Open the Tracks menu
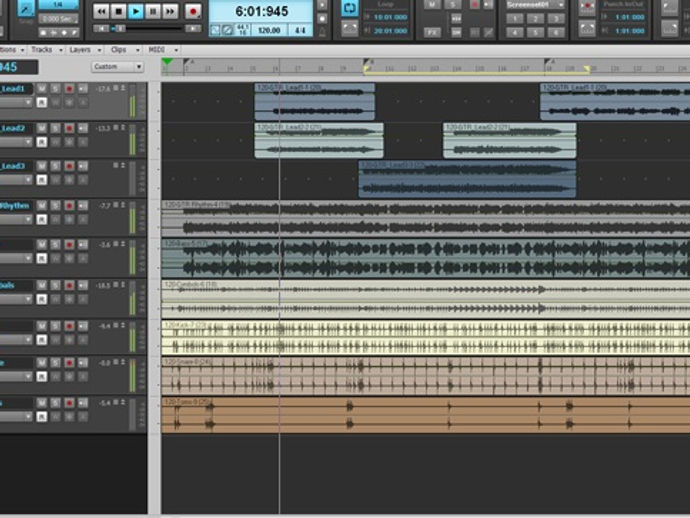The width and height of the screenshot is (690, 518). (46, 50)
